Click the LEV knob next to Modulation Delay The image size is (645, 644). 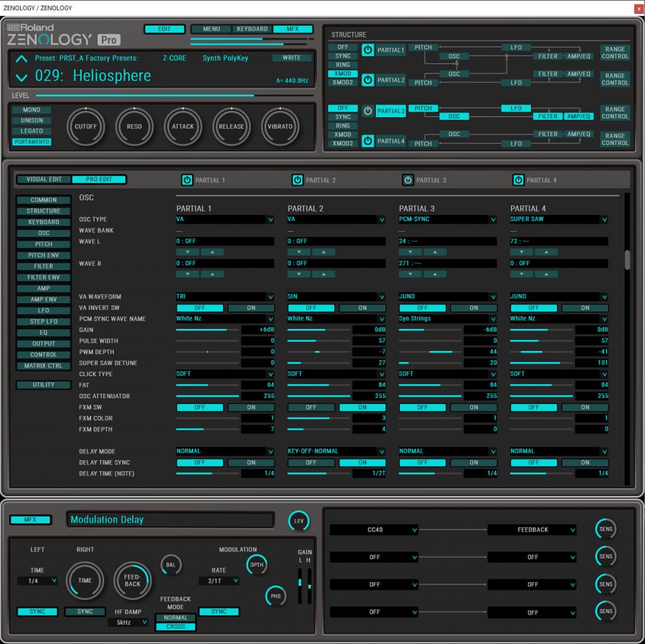coord(299,521)
